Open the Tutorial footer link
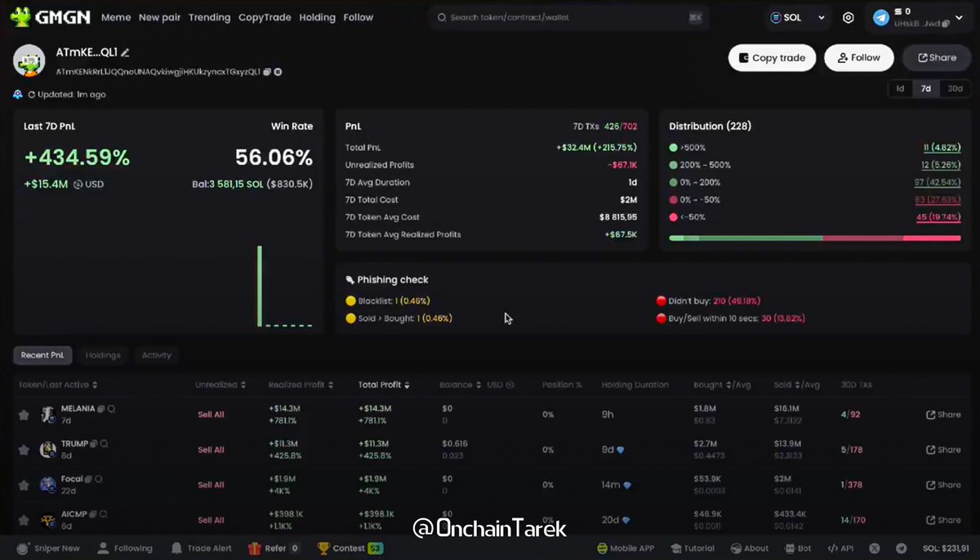980x560 pixels. [693, 549]
